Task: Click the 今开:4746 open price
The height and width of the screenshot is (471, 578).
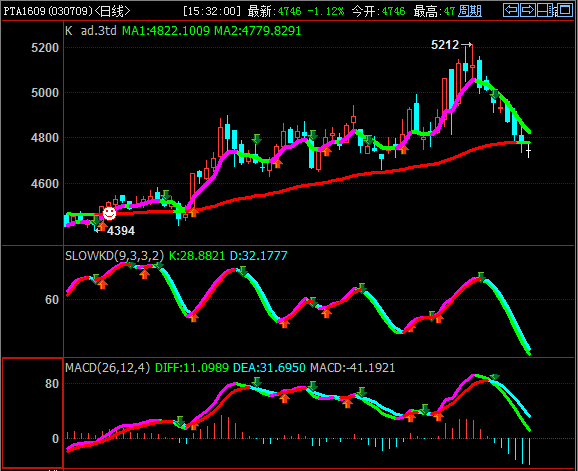Action: click(x=379, y=11)
